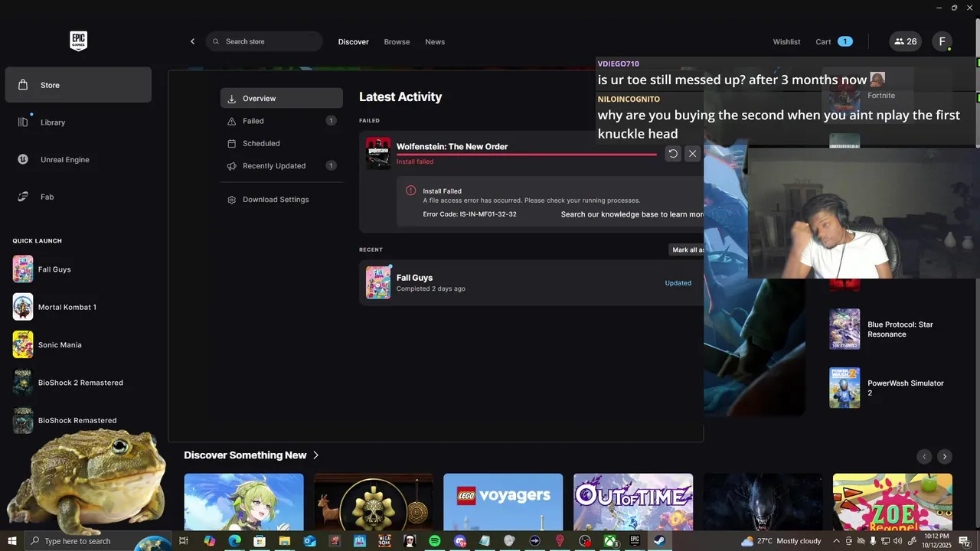The width and height of the screenshot is (980, 551).
Task: Open Outlook from the taskbar
Action: [309, 541]
